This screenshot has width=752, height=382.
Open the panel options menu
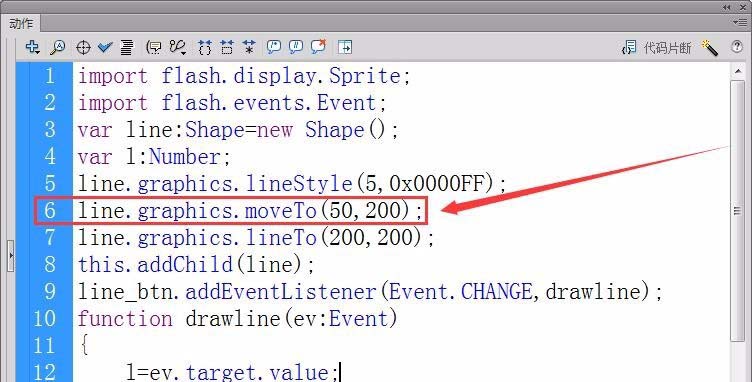coord(739,22)
